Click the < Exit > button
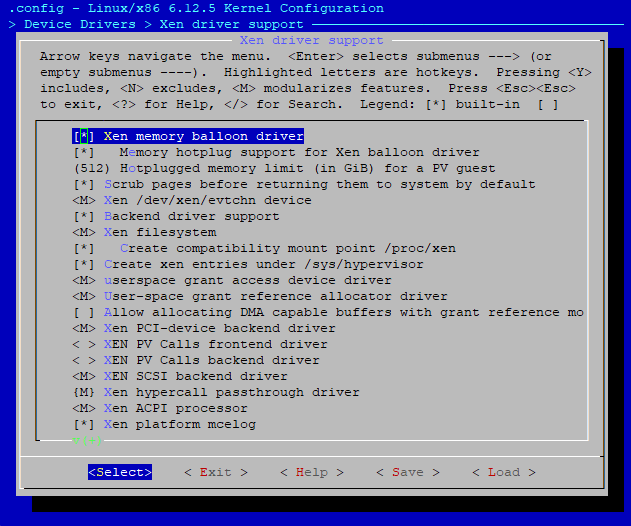631x526 pixels. tap(216, 472)
